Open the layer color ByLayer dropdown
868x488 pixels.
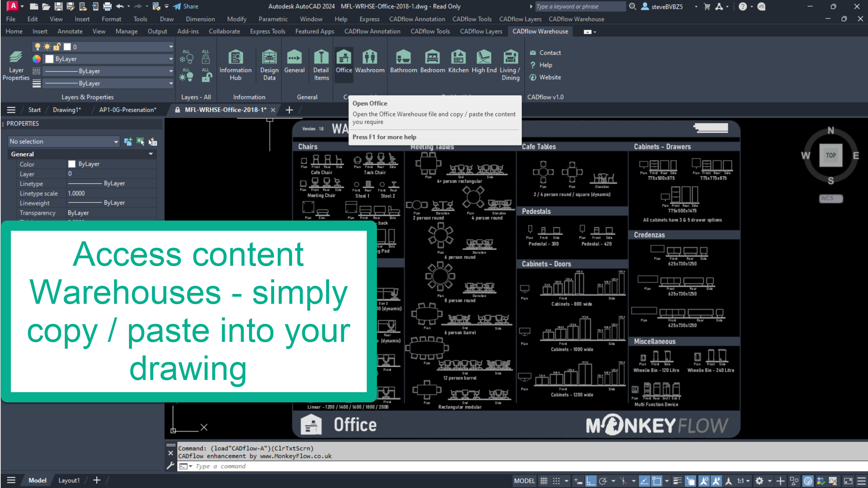171,59
